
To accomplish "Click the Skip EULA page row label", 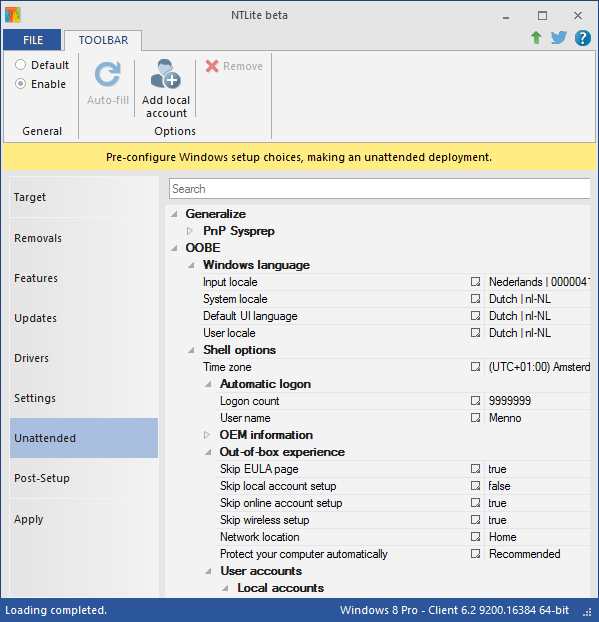I will 259,469.
